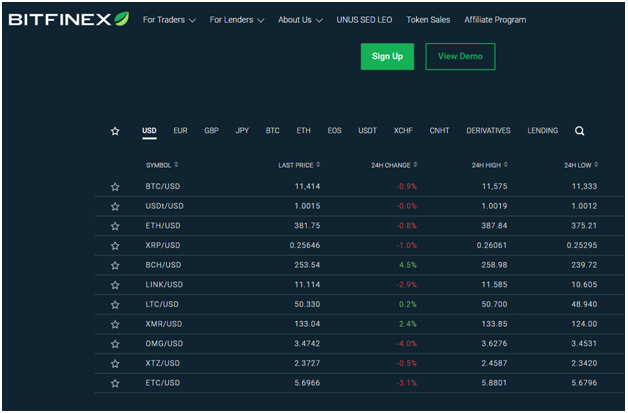The image size is (628, 413).
Task: Expand the About Us menu
Action: coord(300,20)
